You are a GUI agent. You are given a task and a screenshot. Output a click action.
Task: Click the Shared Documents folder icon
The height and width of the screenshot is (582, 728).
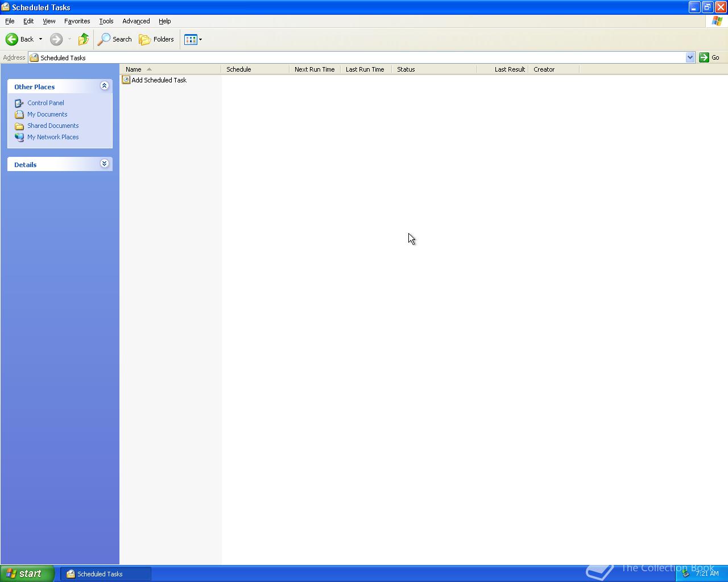(x=19, y=126)
